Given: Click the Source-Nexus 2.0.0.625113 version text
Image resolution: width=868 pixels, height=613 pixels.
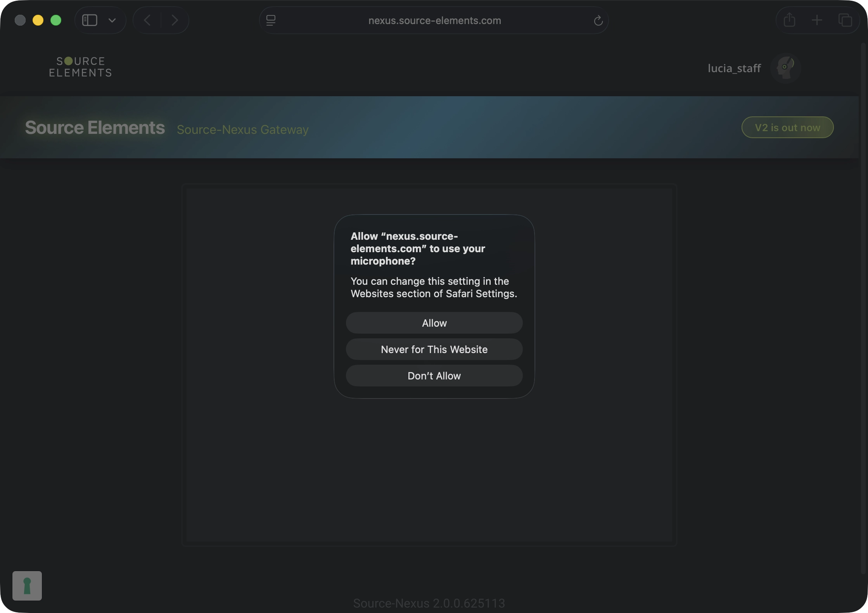Looking at the screenshot, I should click(x=429, y=603).
